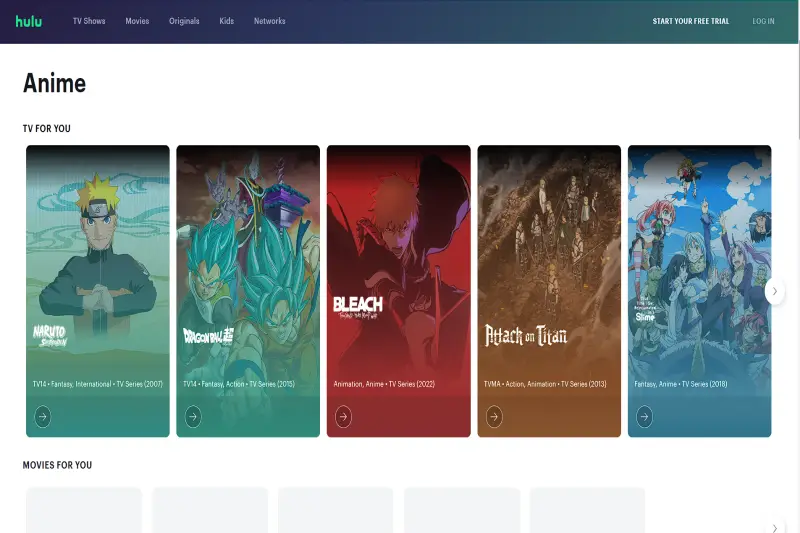Open the Networks menu
Image resolution: width=800 pixels, height=533 pixels.
[x=269, y=21]
